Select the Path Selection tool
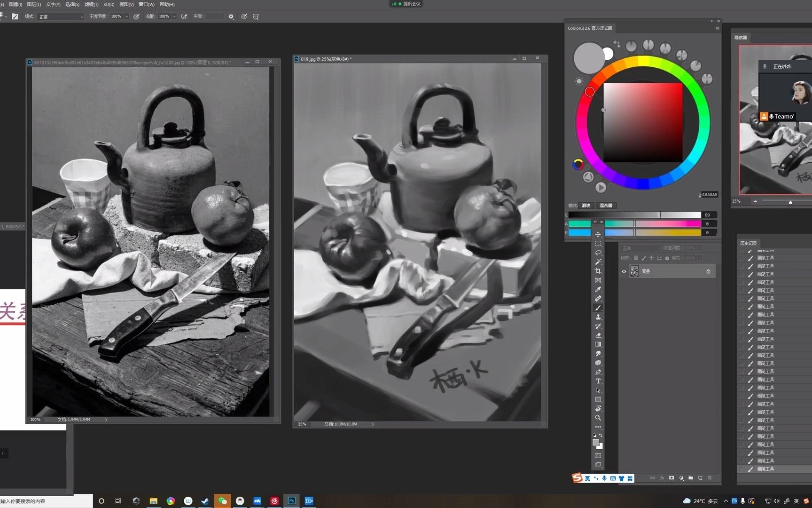Screen dimensions: 812x508 [598, 390]
